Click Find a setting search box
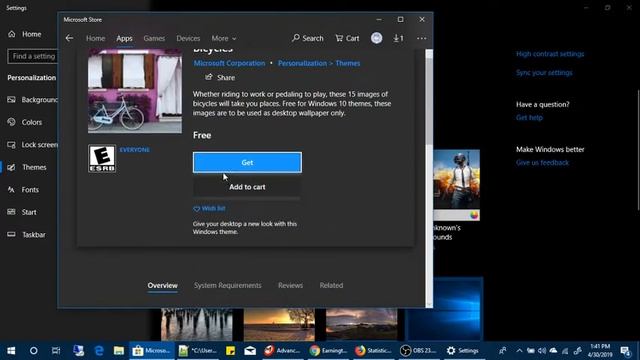This screenshot has height=360, width=640. (x=33, y=56)
